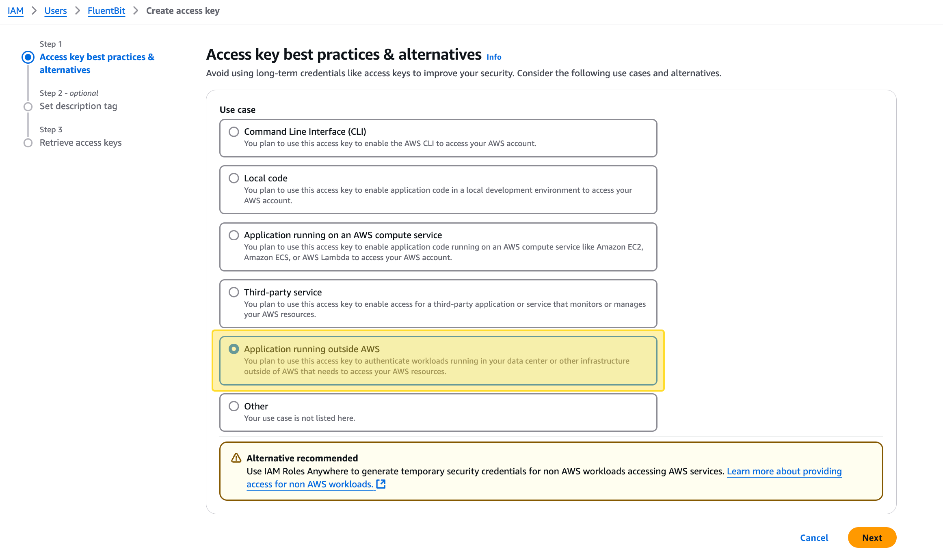Image resolution: width=943 pixels, height=560 pixels.
Task: Open the Info link beside the page heading
Action: click(x=494, y=57)
